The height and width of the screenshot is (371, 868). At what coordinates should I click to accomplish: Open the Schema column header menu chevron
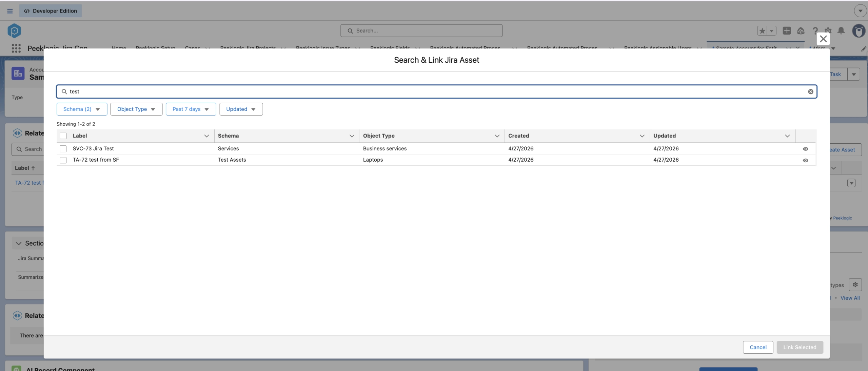pyautogui.click(x=352, y=136)
